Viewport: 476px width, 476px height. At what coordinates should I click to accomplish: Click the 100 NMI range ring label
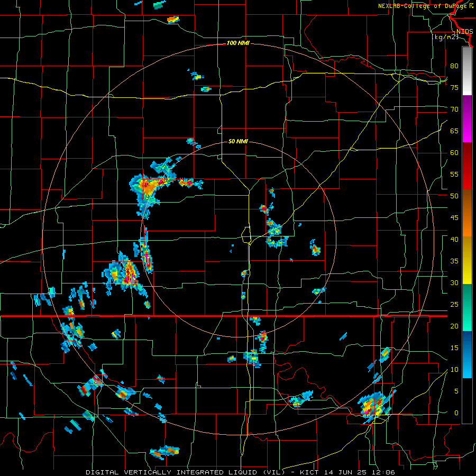pos(238,43)
